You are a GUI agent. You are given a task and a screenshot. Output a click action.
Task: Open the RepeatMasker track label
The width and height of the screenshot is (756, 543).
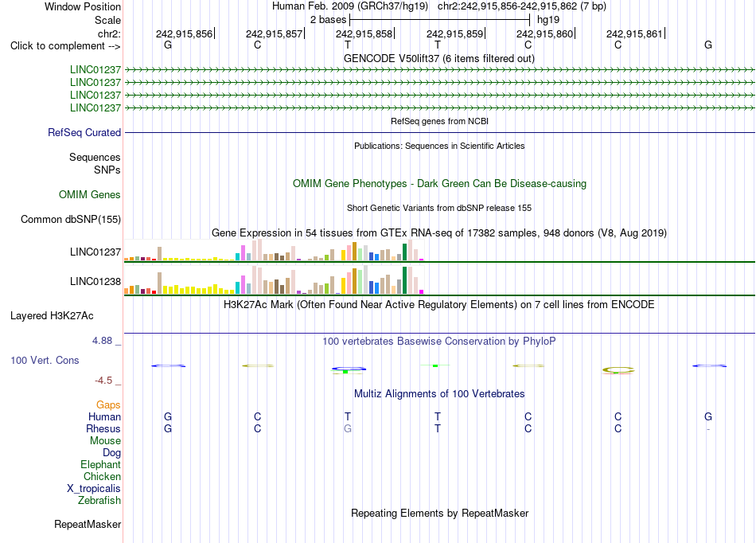pyautogui.click(x=88, y=524)
